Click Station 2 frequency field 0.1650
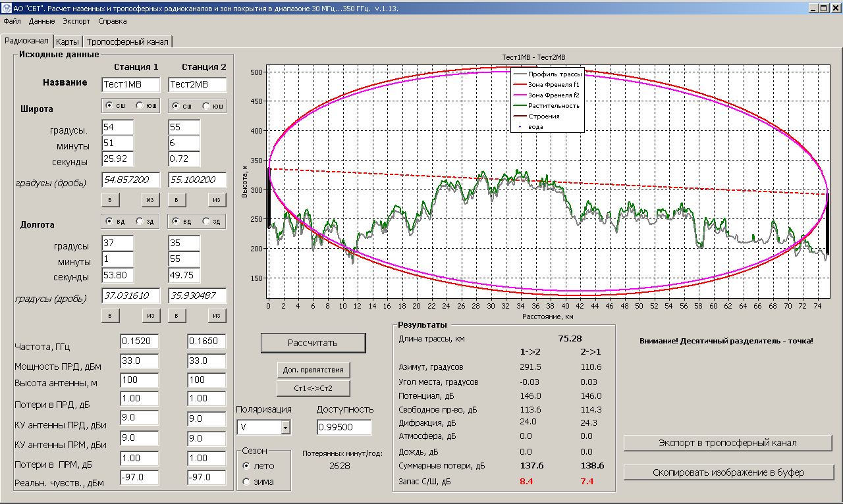This screenshot has height=504, width=843. pyautogui.click(x=207, y=341)
